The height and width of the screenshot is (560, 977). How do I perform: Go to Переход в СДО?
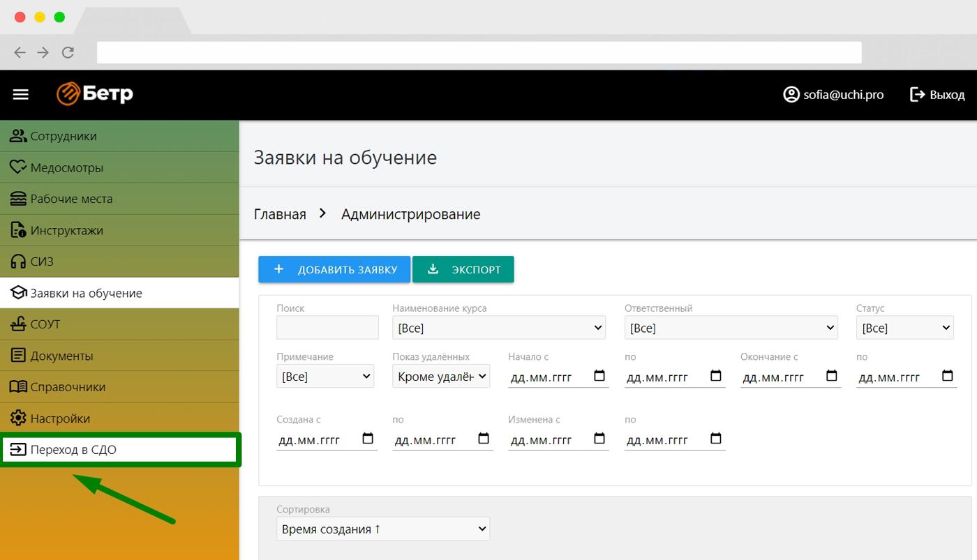tap(119, 450)
